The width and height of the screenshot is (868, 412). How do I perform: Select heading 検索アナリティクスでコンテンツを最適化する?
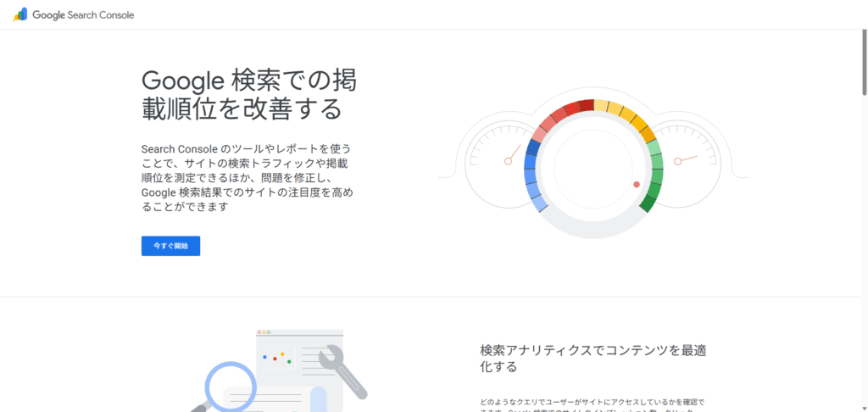(593, 359)
